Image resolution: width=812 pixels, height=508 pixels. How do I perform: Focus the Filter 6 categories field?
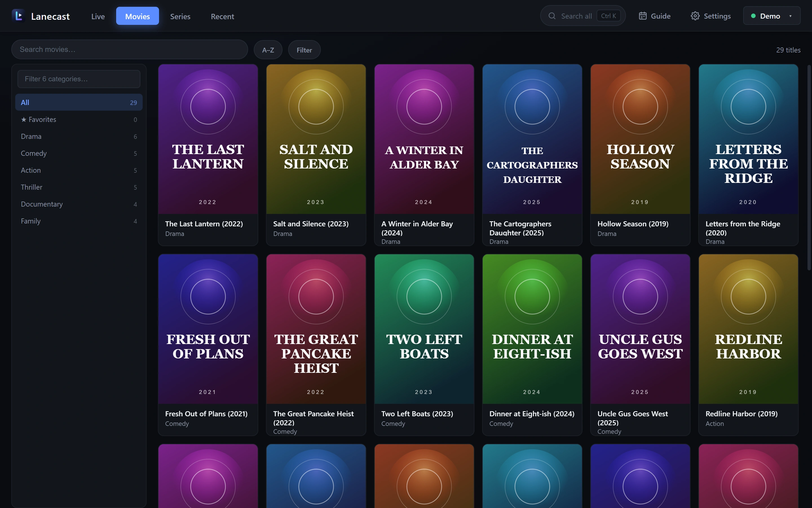(79, 79)
